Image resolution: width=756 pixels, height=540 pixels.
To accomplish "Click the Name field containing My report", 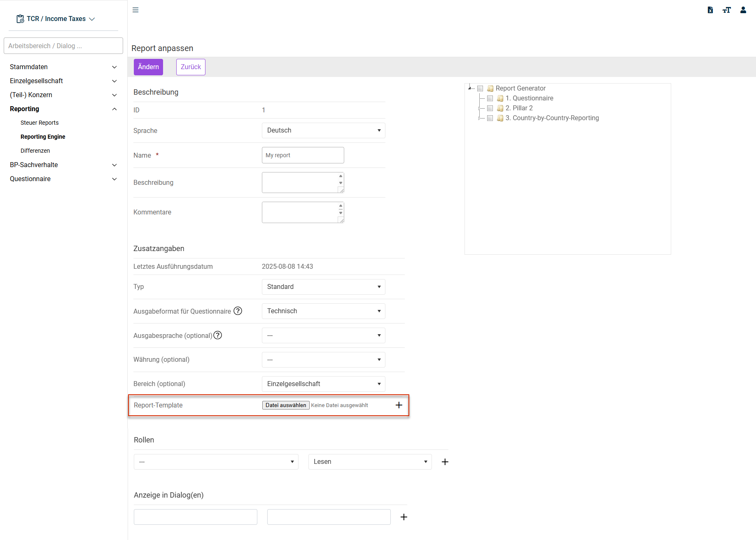I will [x=303, y=155].
